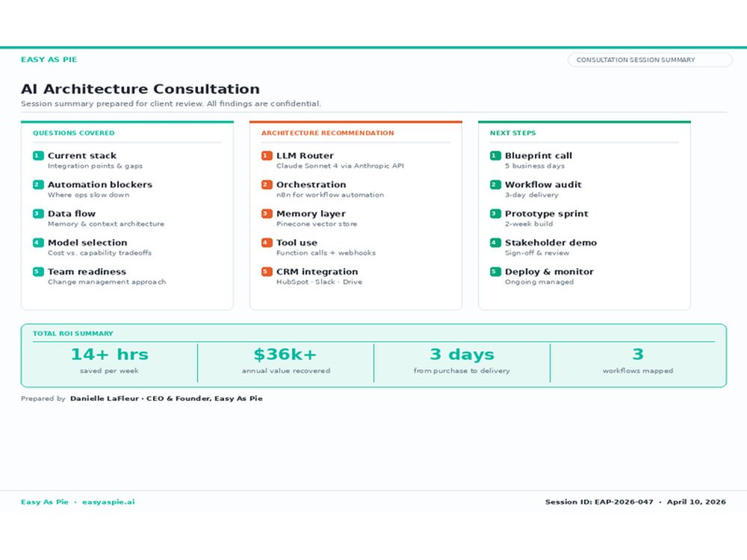Click the workflows mapped caption
This screenshot has height=560, width=747.
pyautogui.click(x=638, y=370)
